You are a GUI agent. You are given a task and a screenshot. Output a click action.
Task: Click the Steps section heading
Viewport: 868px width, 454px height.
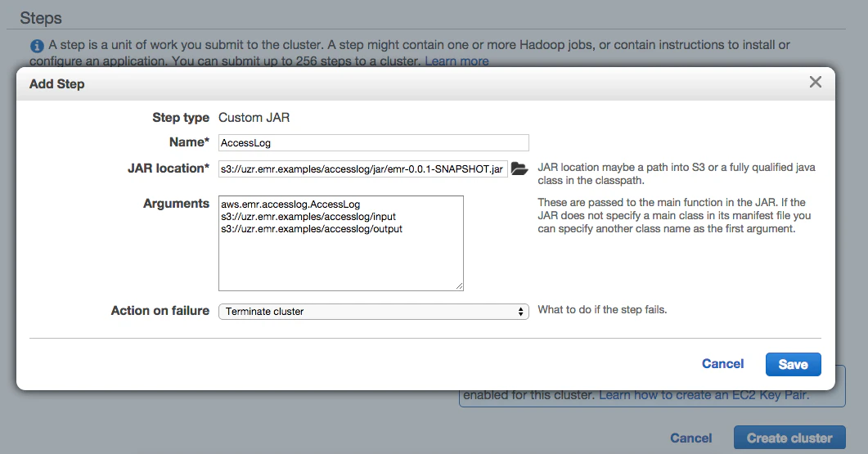[41, 18]
